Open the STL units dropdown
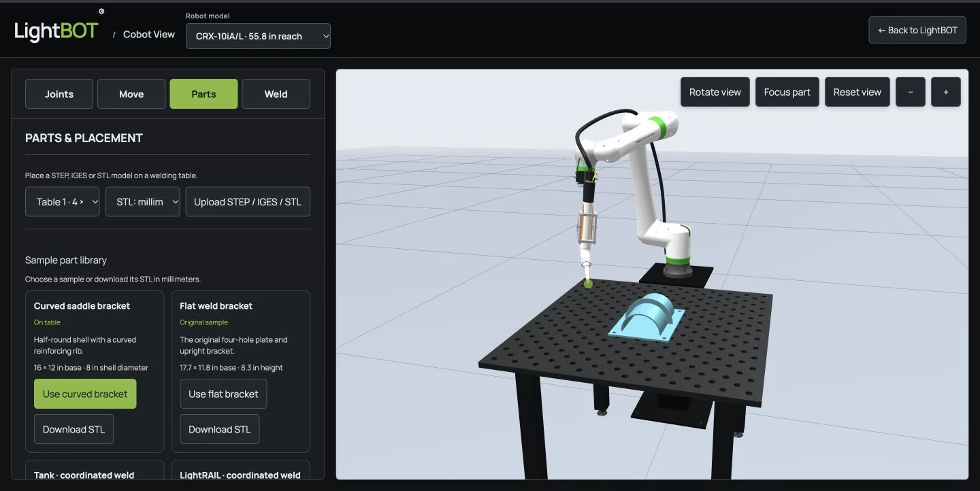980x491 pixels. [143, 202]
